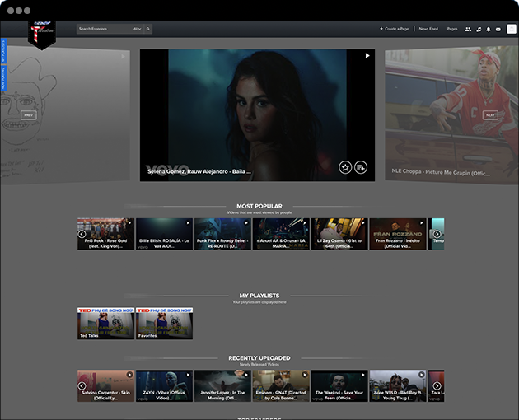Open the friends icon in the header
This screenshot has height=420, width=519.
(x=468, y=29)
